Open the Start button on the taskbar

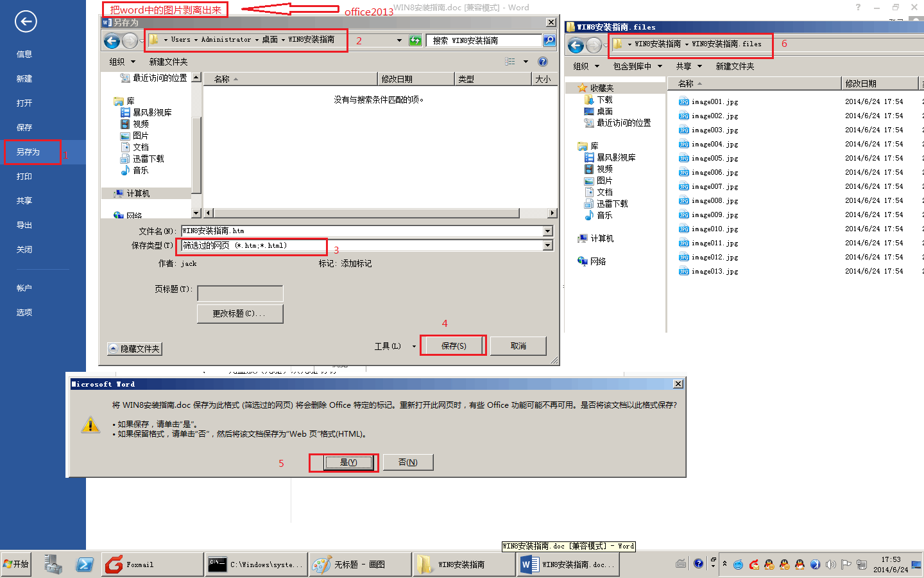(x=16, y=564)
